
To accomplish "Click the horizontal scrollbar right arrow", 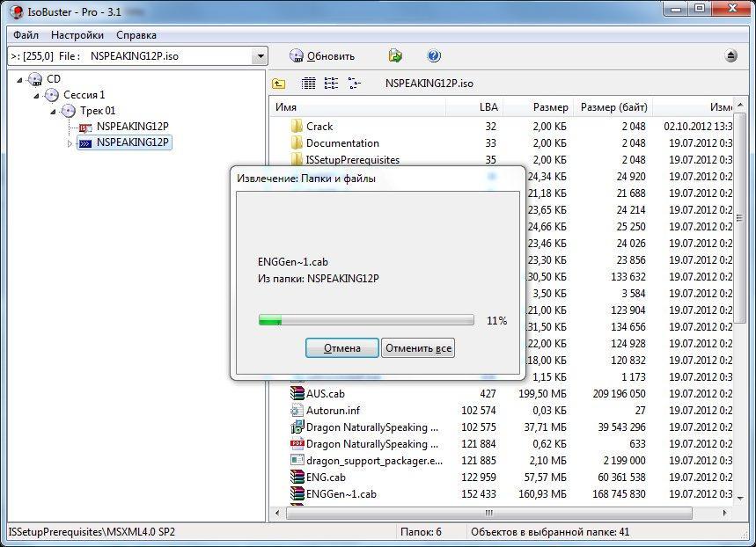I will click(724, 513).
